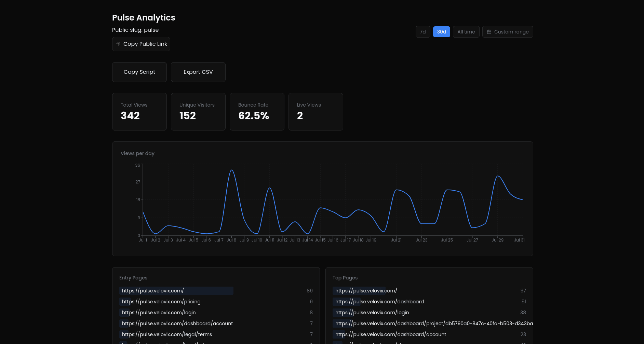Click the Jul 25 label on chart axis
The height and width of the screenshot is (344, 644).
click(x=447, y=240)
